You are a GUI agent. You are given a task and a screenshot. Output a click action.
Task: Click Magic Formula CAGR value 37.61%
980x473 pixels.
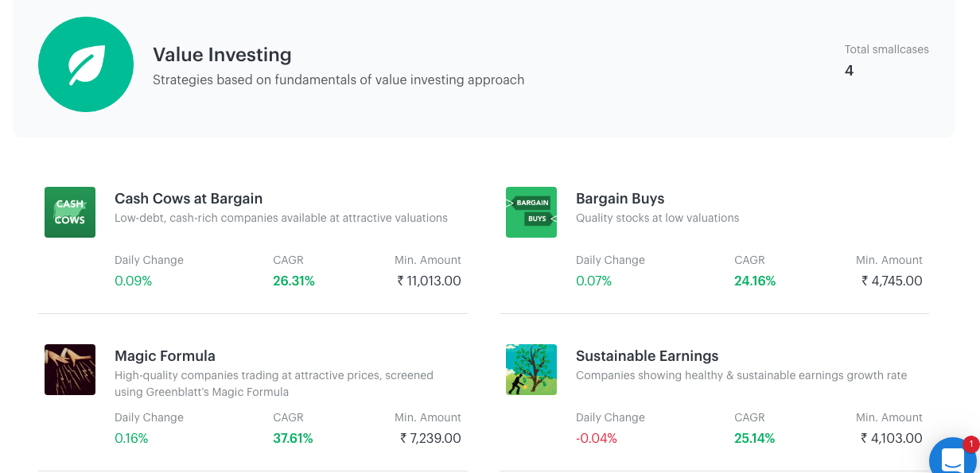pos(293,438)
